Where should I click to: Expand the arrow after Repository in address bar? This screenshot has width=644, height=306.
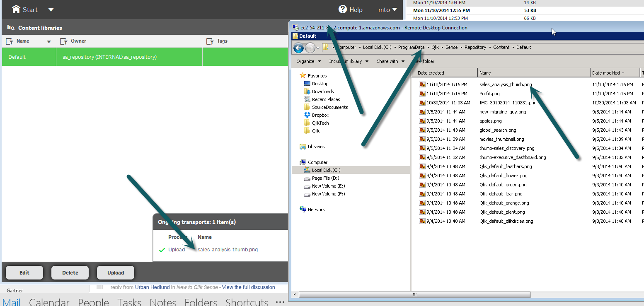coord(490,47)
